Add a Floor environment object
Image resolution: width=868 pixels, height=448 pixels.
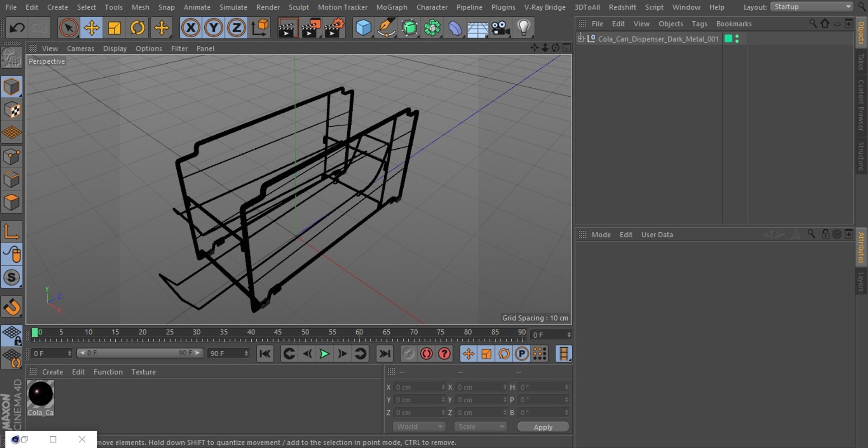click(478, 28)
